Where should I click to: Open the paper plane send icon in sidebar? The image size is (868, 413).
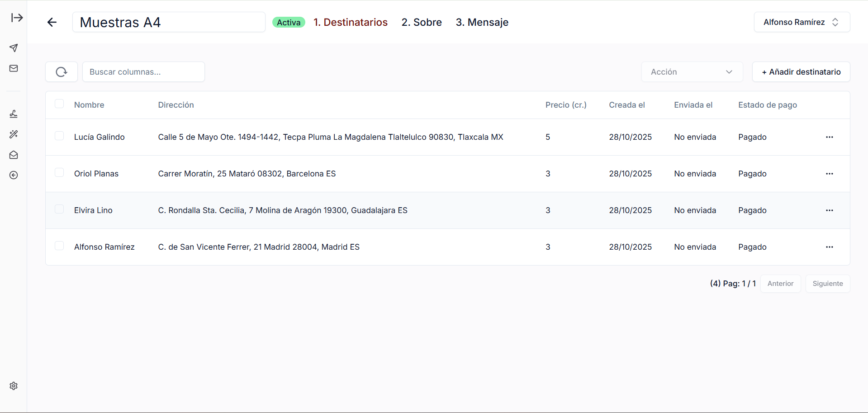[x=14, y=48]
